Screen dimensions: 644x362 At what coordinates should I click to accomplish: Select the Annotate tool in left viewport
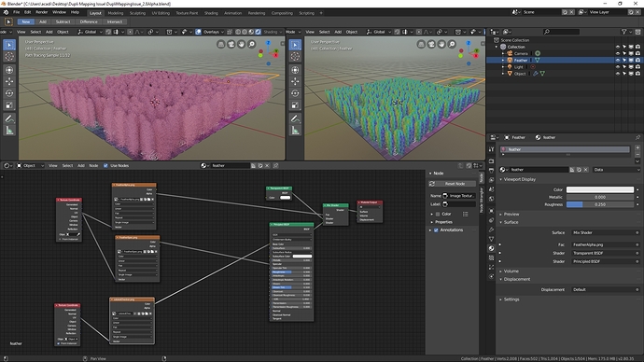[9, 118]
